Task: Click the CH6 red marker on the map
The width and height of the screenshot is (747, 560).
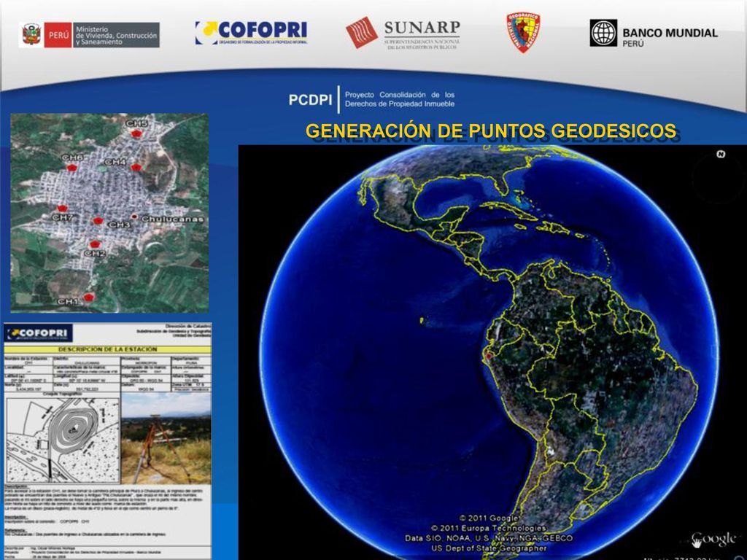Action: [x=71, y=168]
